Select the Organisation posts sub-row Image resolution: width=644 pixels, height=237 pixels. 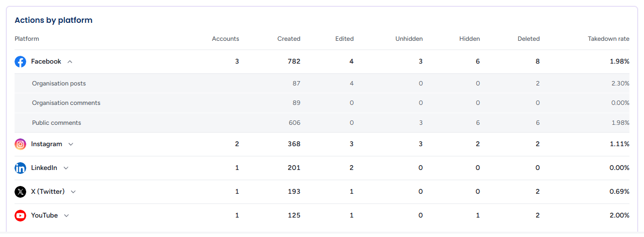[322, 84]
